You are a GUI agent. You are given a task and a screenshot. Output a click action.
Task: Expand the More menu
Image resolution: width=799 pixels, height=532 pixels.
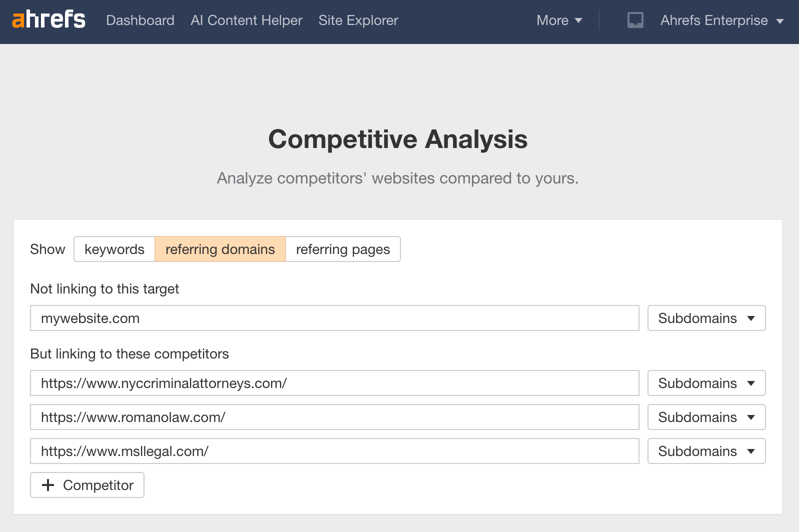click(x=559, y=20)
